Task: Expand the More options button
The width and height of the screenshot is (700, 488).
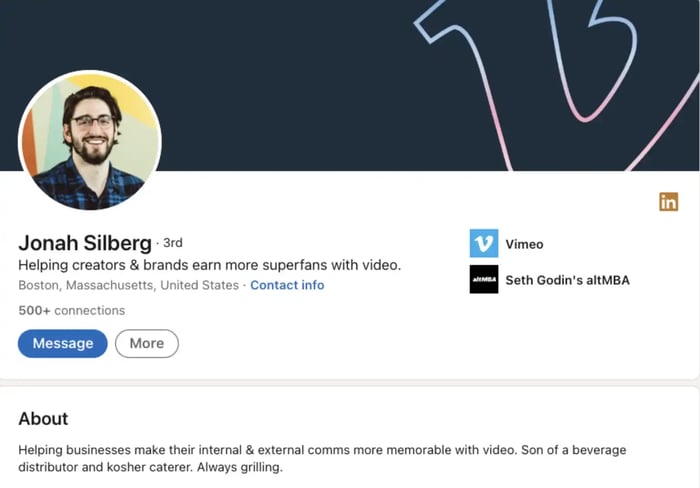Action: coord(146,343)
